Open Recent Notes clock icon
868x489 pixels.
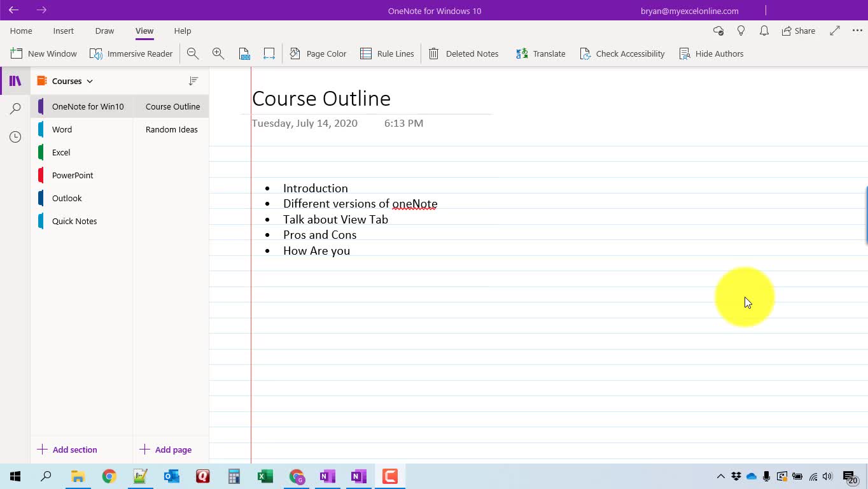pyautogui.click(x=15, y=137)
